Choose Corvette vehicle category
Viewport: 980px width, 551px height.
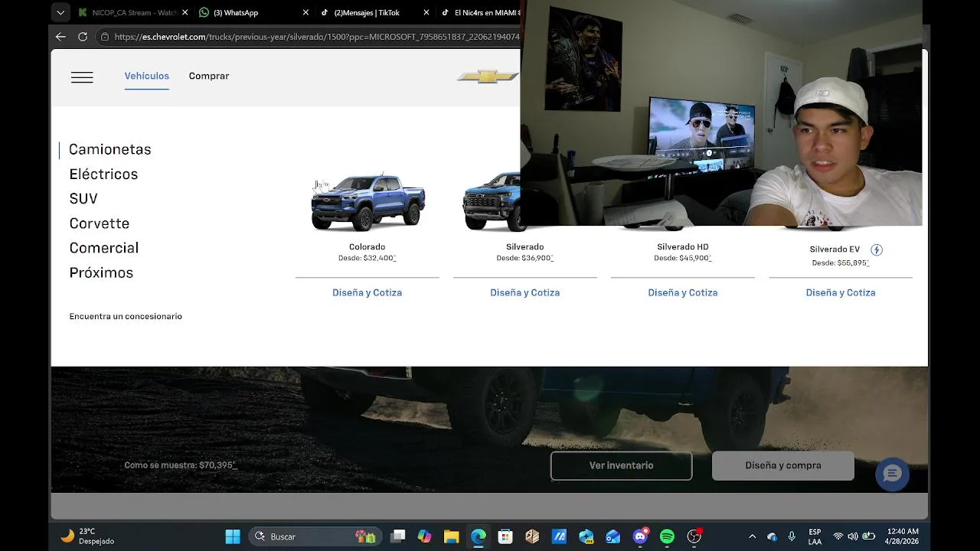point(100,223)
